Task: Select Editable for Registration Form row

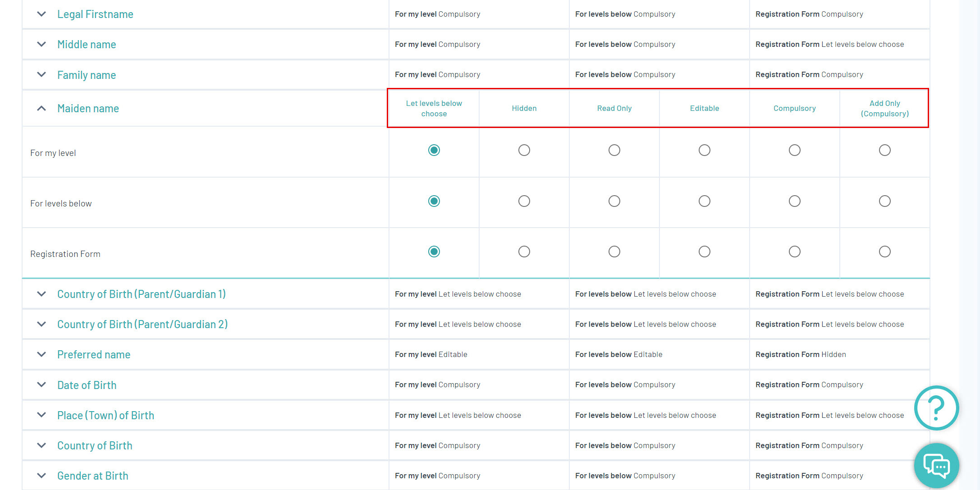Action: tap(704, 252)
